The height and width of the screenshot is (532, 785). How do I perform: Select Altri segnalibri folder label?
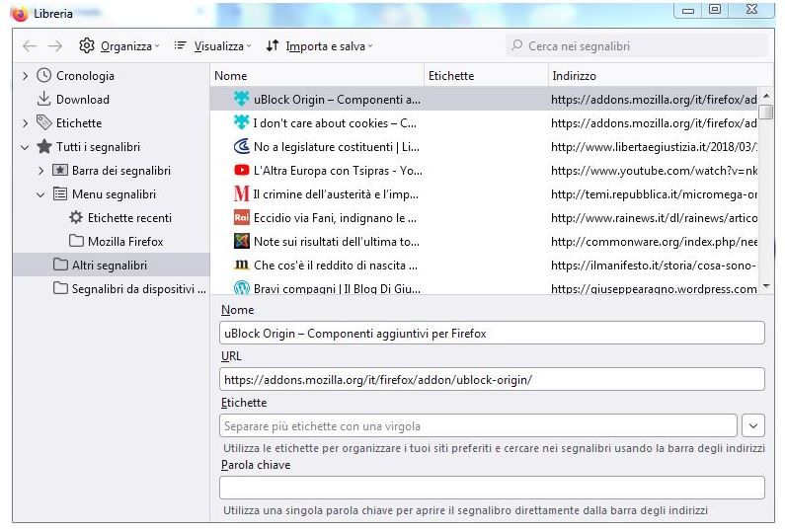coord(110,266)
